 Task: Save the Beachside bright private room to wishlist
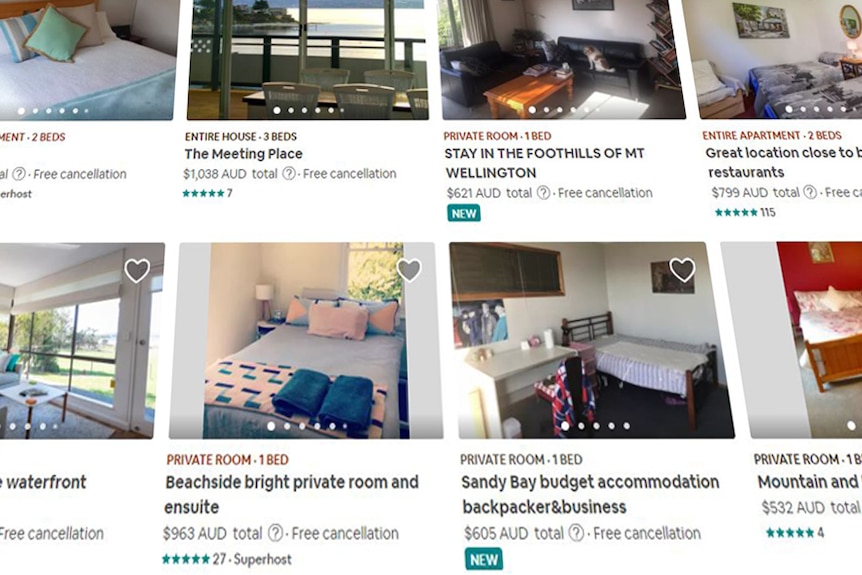coord(409,270)
